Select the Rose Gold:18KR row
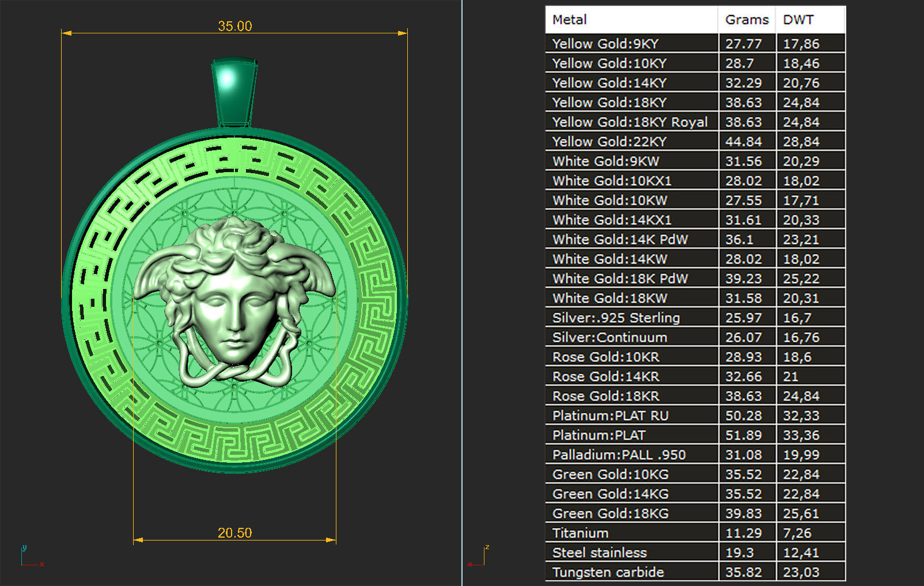 point(695,396)
